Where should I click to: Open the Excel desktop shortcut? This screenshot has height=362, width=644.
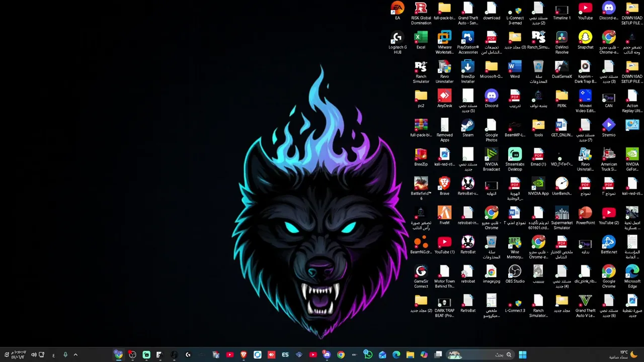[421, 41]
